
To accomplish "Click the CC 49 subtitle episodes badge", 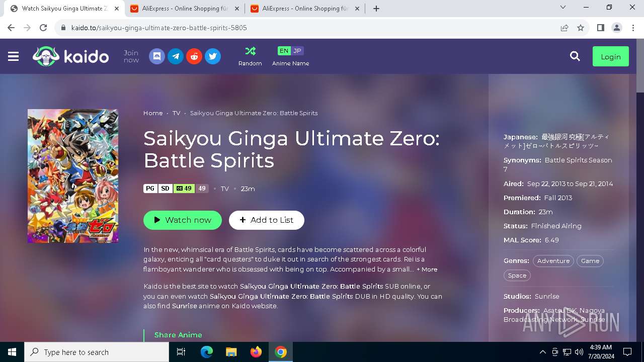I will tap(184, 189).
